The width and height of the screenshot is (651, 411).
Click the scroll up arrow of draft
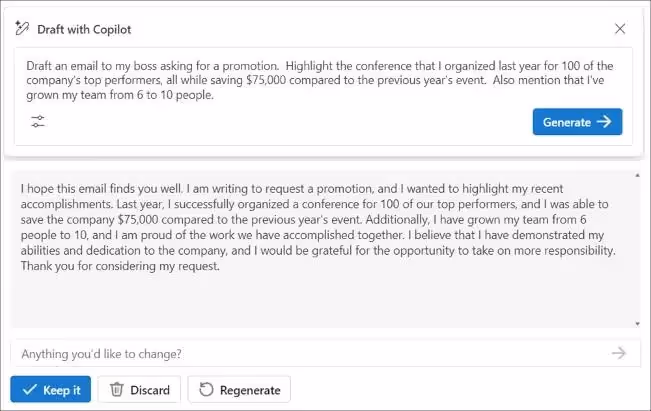tap(637, 176)
